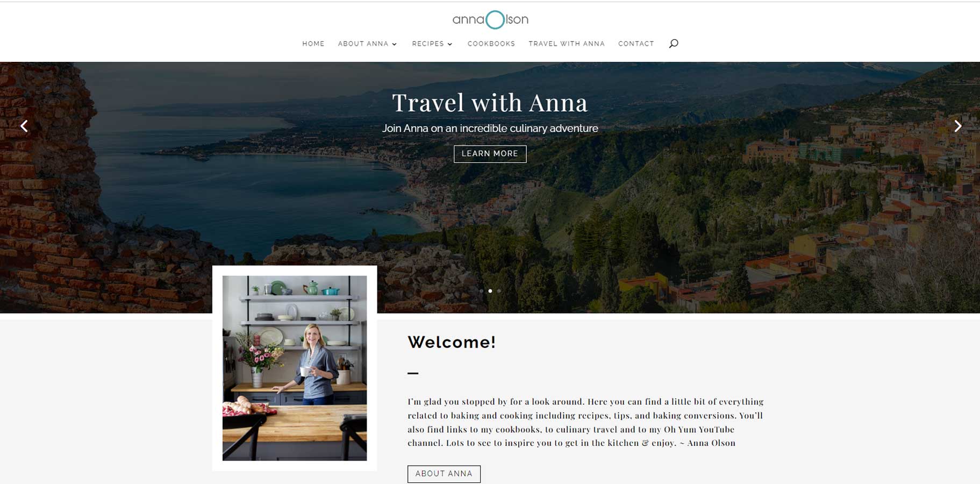Open the Home menu item
The height and width of the screenshot is (484, 980).
(313, 44)
